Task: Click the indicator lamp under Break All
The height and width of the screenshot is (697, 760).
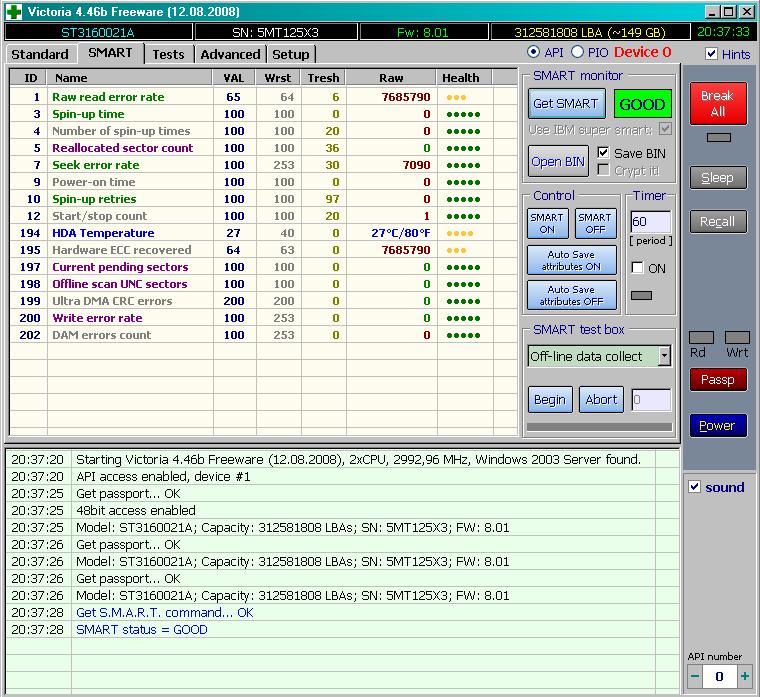Action: [718, 138]
